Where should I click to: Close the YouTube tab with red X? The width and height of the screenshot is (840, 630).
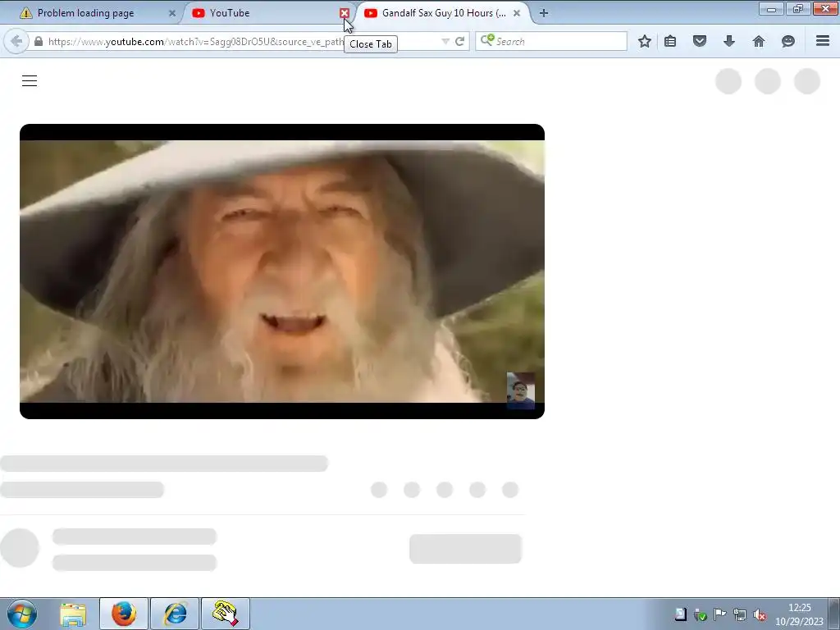(x=345, y=13)
